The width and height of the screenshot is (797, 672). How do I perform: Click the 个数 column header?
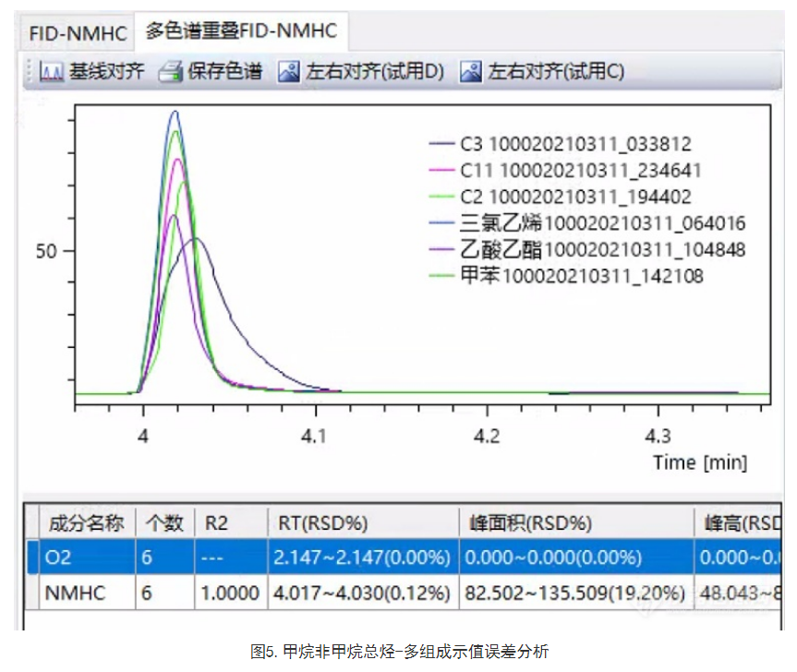(166, 523)
